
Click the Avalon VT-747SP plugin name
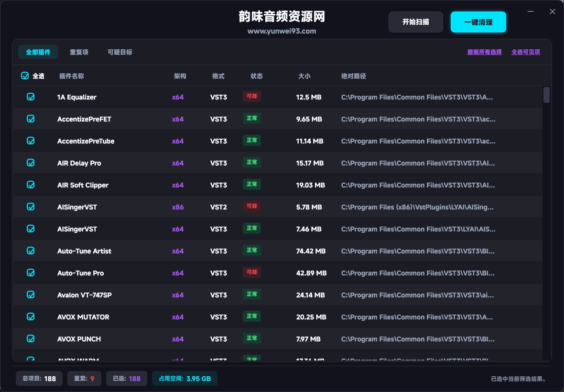85,295
